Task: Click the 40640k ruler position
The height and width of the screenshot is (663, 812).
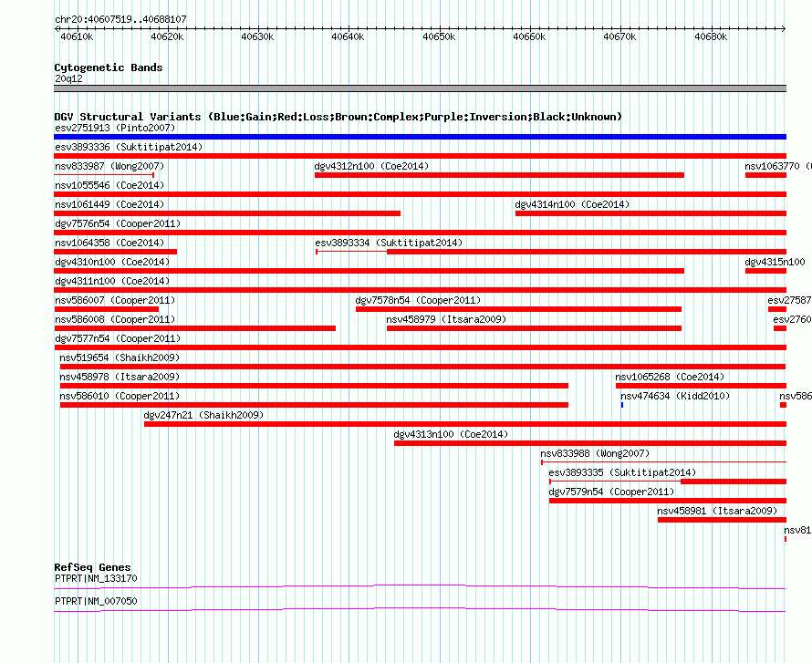Action: click(348, 36)
